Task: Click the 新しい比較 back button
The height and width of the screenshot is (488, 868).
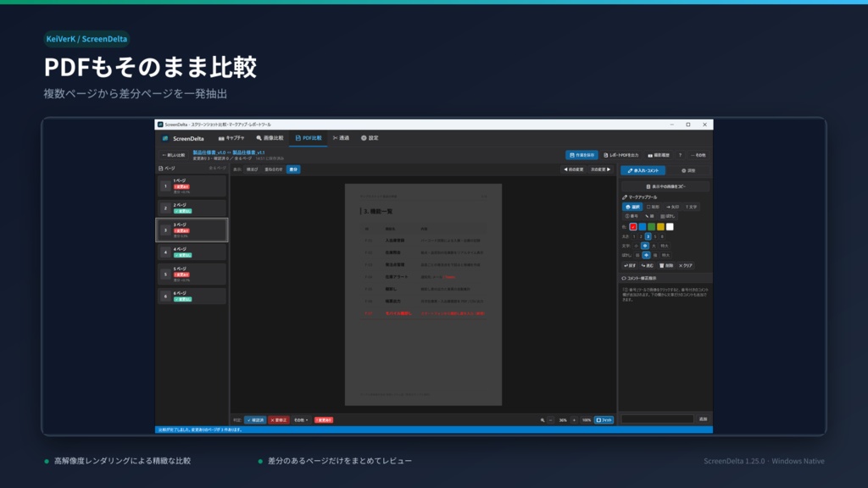Action: click(173, 155)
